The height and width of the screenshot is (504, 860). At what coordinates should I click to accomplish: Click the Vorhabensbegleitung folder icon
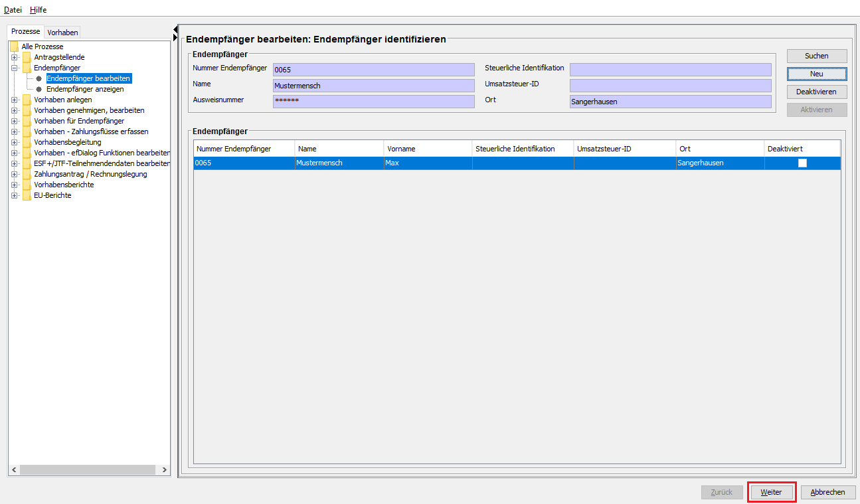coord(27,142)
